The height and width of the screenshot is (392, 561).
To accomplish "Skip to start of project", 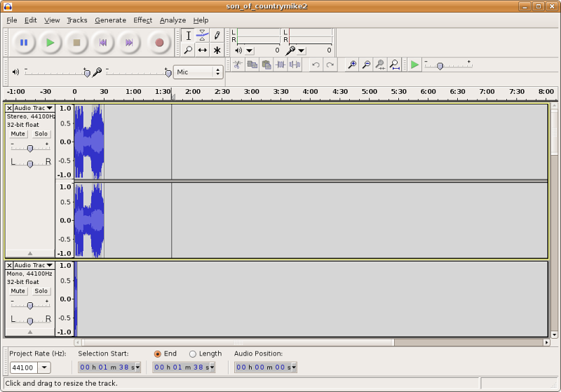I will [103, 43].
